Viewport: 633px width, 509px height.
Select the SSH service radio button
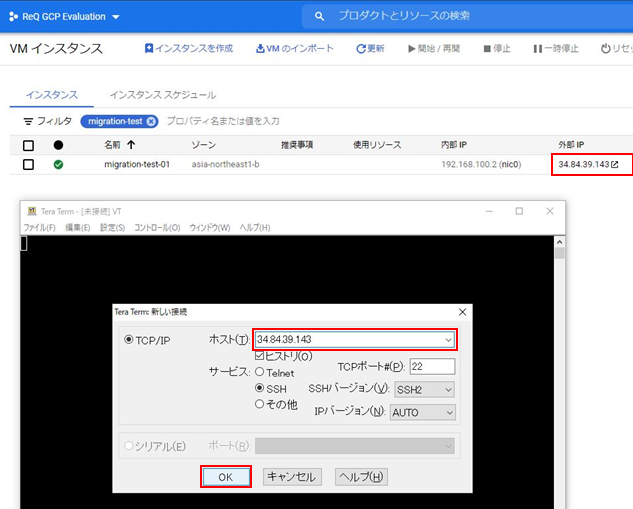260,388
